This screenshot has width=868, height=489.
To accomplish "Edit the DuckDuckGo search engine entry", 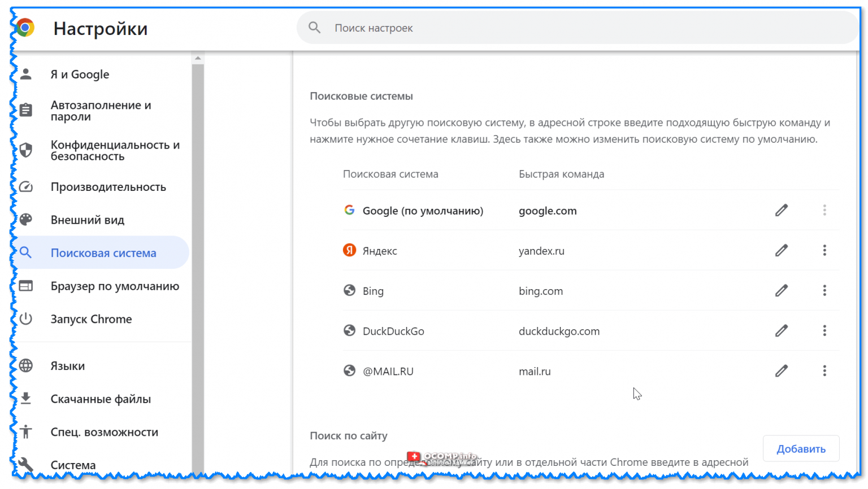I will [782, 330].
